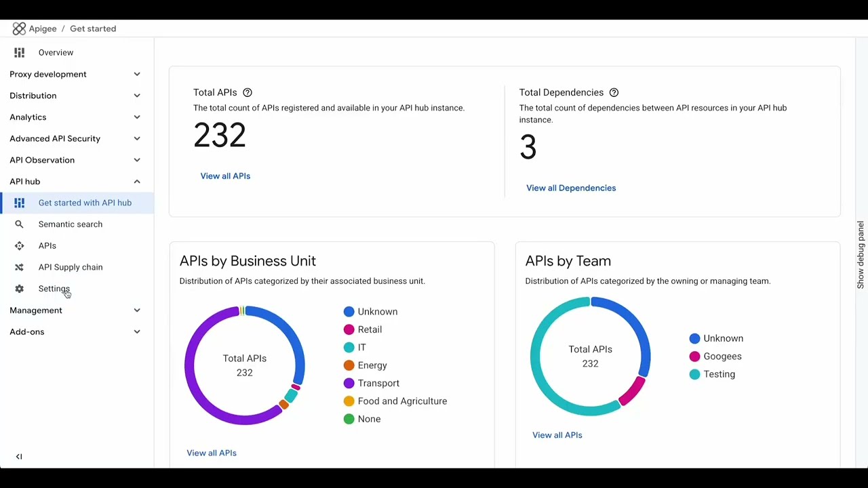Image resolution: width=868 pixels, height=488 pixels.
Task: Click the help icon beside Total APIs
Action: point(248,92)
